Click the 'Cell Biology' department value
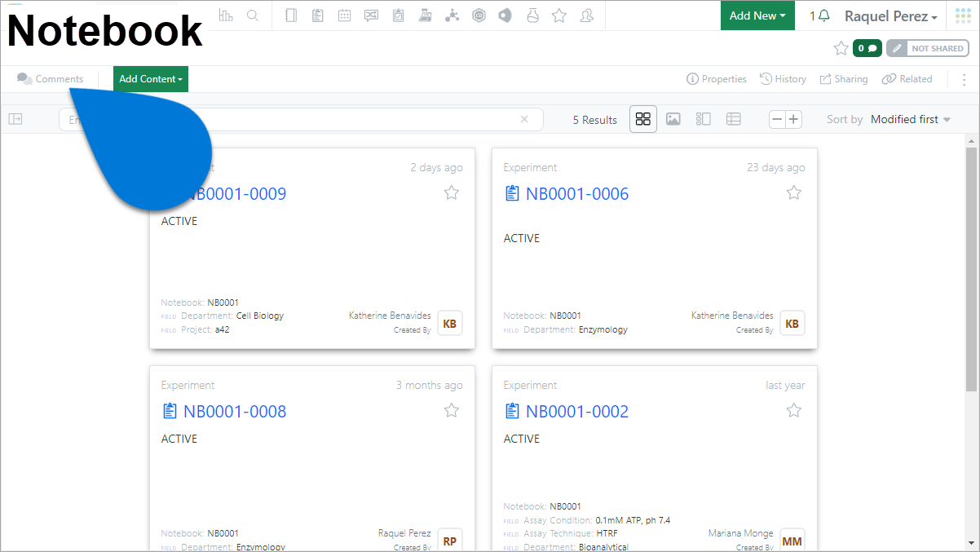 260,316
